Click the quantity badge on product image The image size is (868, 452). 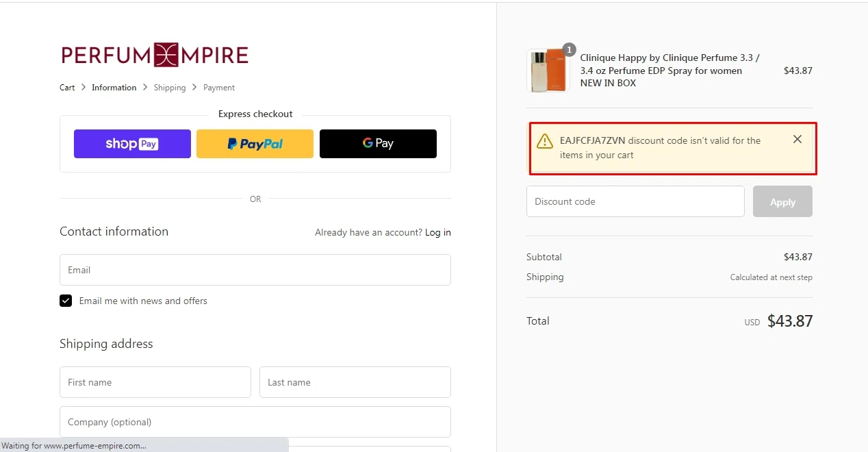569,49
